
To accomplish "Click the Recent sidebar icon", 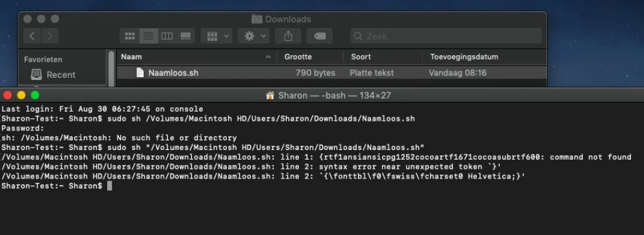I will (x=36, y=75).
